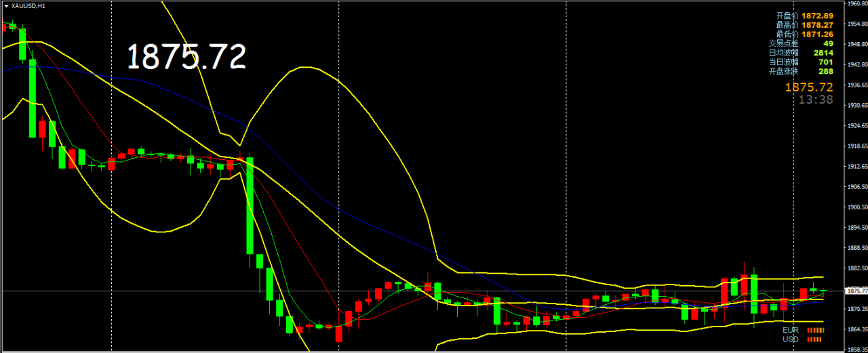Click the 1882.50 price axis label
868x353 pixels.
[857, 268]
